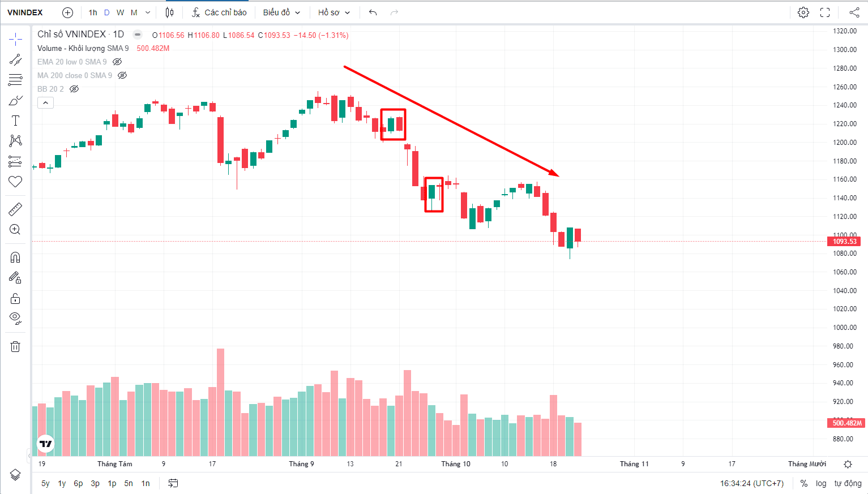
Task: Select the ruler measure tool
Action: (15, 209)
